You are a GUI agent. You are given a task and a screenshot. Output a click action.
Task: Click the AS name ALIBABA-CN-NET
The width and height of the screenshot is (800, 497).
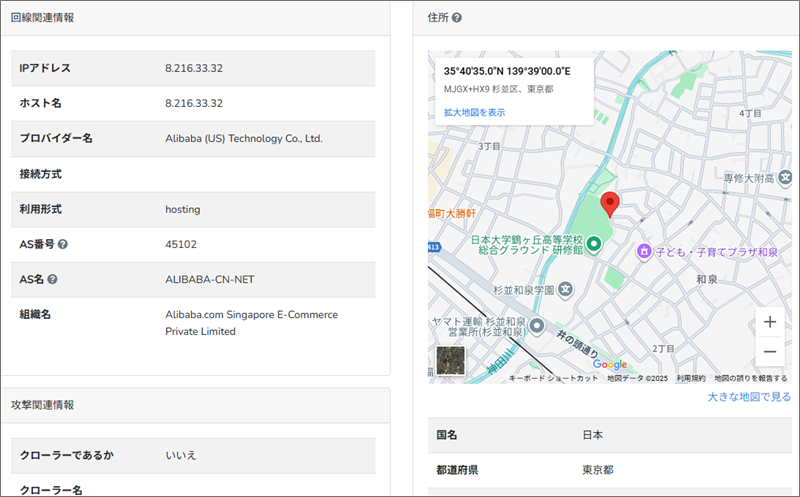(210, 280)
